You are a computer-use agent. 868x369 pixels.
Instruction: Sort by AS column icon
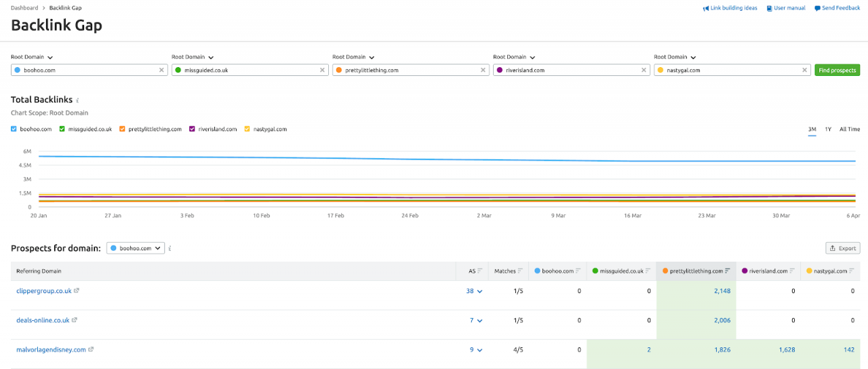[x=480, y=271]
